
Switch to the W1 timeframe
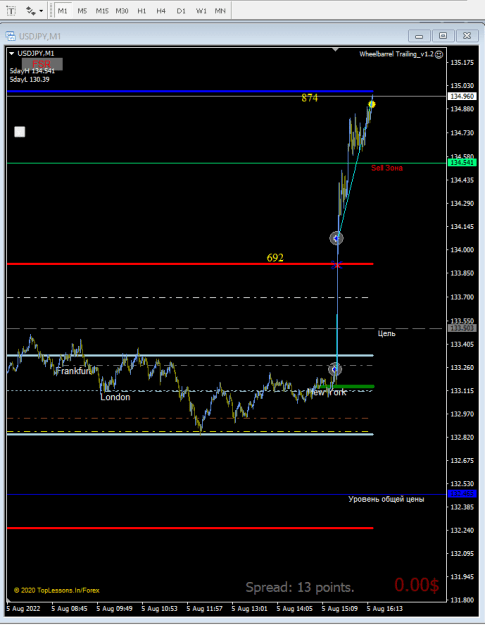coord(201,11)
